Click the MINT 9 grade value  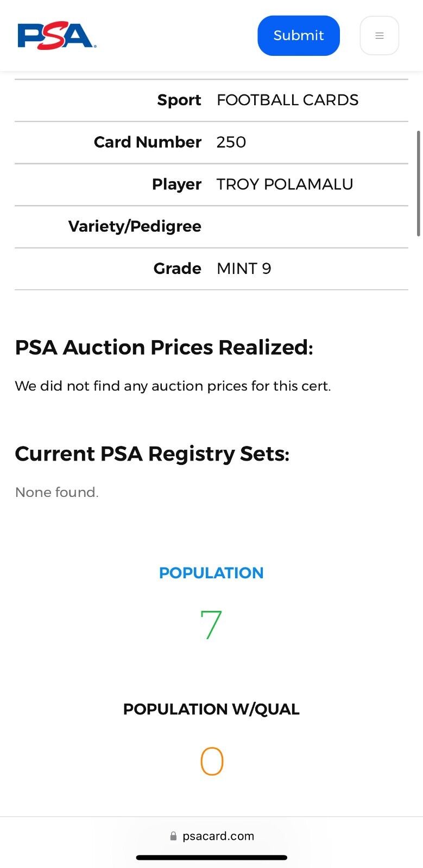point(244,269)
